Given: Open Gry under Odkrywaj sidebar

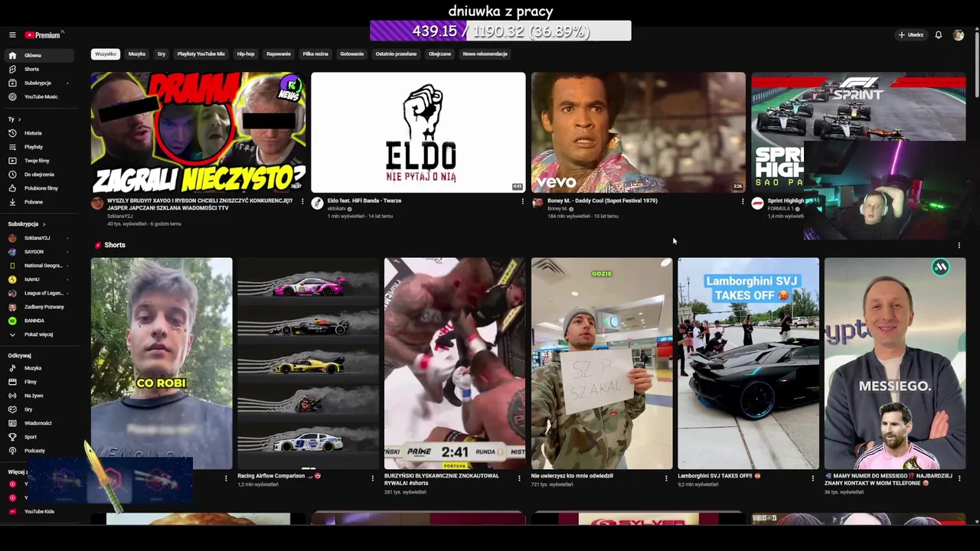Looking at the screenshot, I should click(x=40, y=409).
